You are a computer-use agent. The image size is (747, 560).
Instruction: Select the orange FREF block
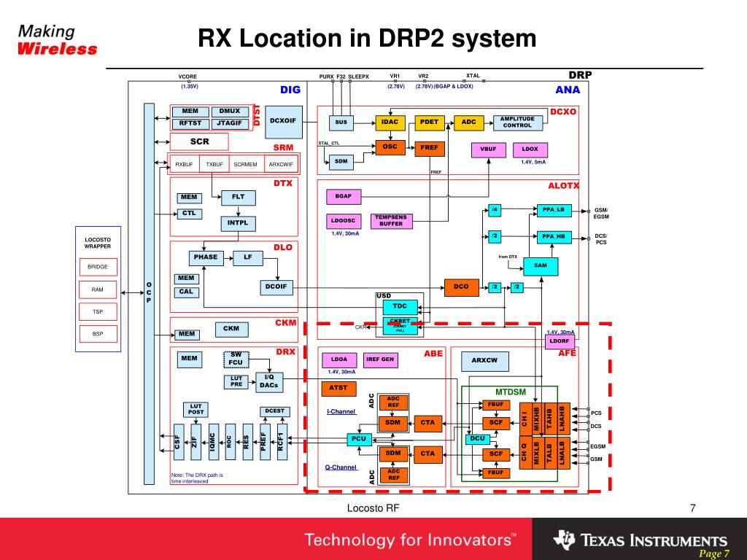pyautogui.click(x=429, y=149)
